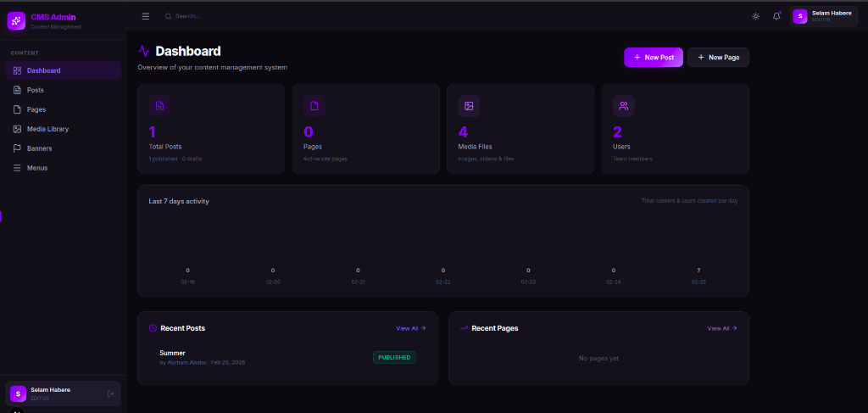Click the 02-22 date on activity chart
This screenshot has height=413, width=868.
pyautogui.click(x=442, y=282)
